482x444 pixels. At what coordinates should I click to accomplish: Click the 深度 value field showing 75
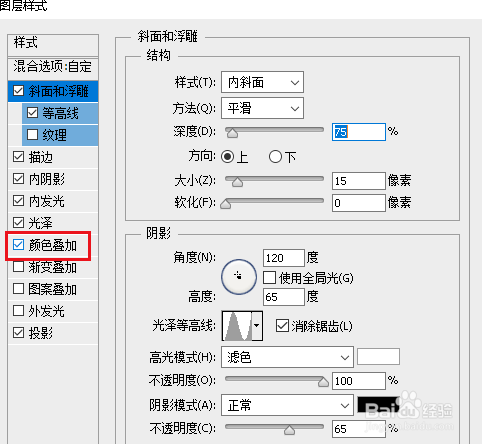[359, 132]
